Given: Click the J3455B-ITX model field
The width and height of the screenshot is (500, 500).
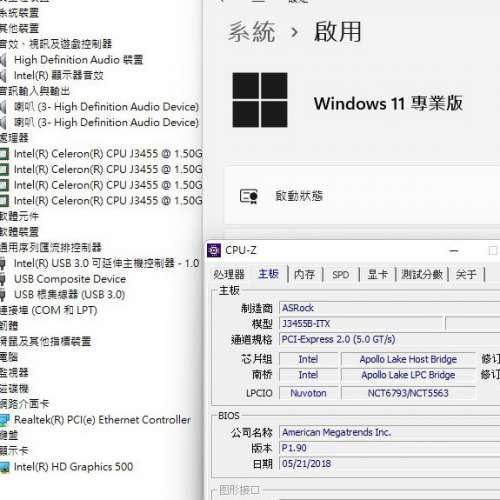Looking at the screenshot, I should tap(362, 324).
